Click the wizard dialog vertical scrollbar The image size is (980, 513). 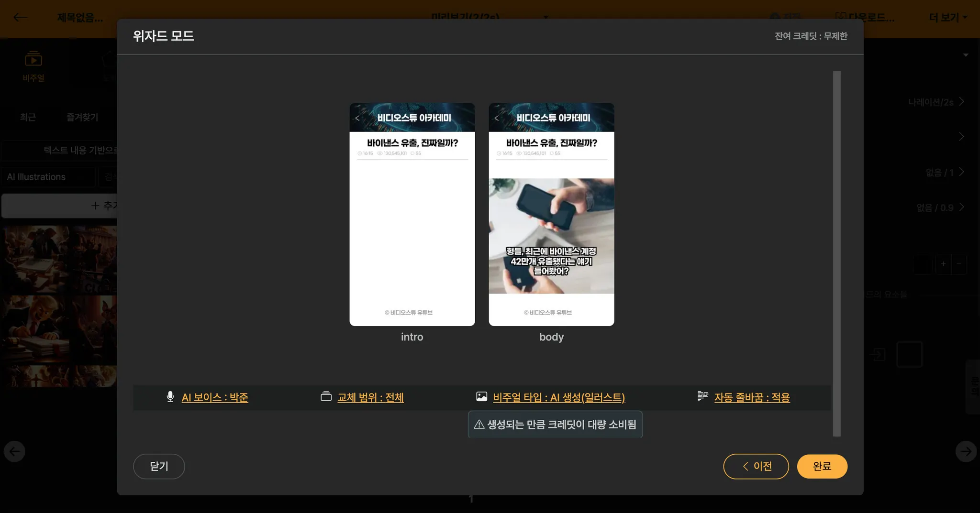(x=836, y=253)
